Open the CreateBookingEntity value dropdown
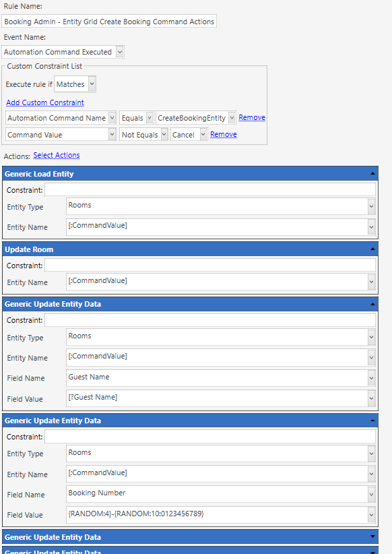The width and height of the screenshot is (392, 554). click(x=232, y=118)
